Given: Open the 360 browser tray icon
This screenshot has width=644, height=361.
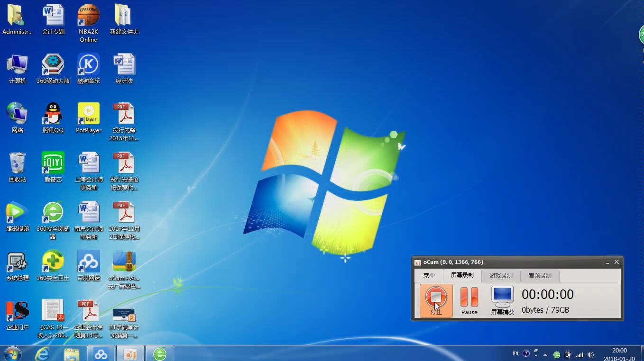Looking at the screenshot, I should [557, 354].
